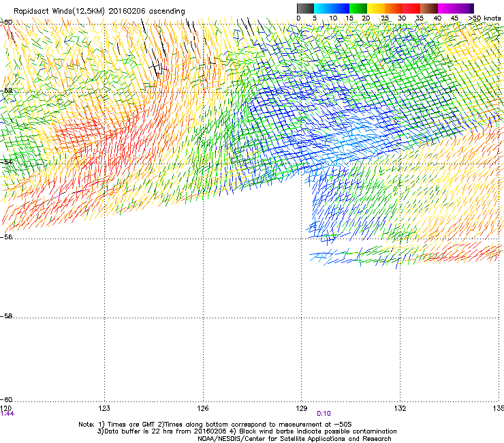Click the yellow 20-25 knots legend swatch
The width and height of the screenshot is (504, 443).
point(376,8)
